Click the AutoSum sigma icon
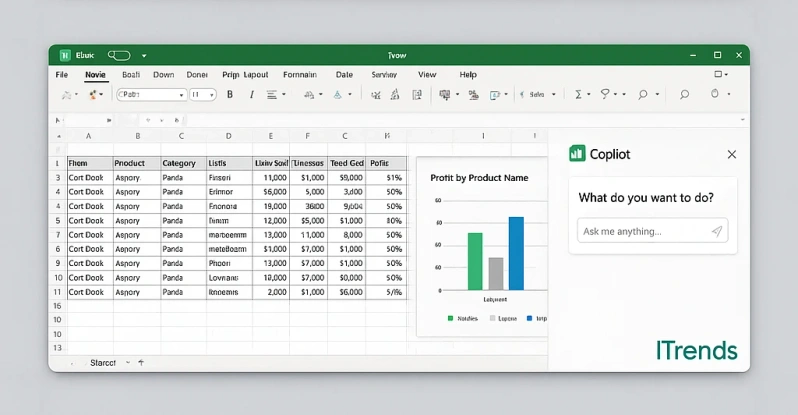 [x=578, y=95]
